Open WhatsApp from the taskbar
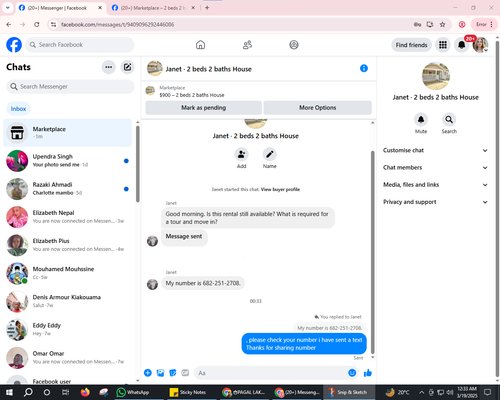The width and height of the screenshot is (500, 400). tap(133, 392)
